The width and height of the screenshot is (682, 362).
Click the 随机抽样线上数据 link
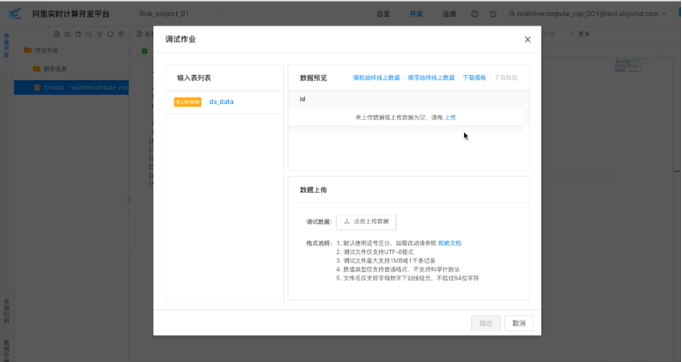376,78
